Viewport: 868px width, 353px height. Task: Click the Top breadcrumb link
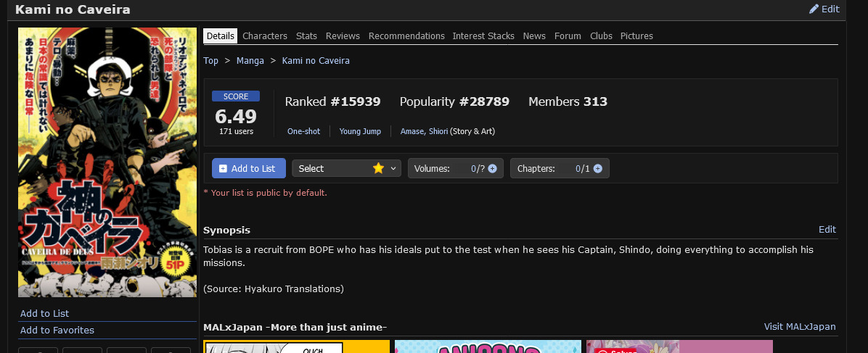211,61
